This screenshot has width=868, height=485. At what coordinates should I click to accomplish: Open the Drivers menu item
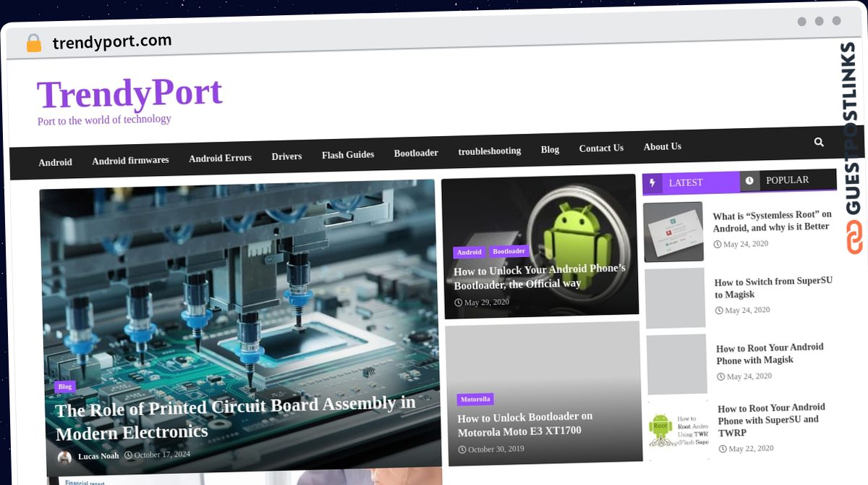pyautogui.click(x=286, y=156)
